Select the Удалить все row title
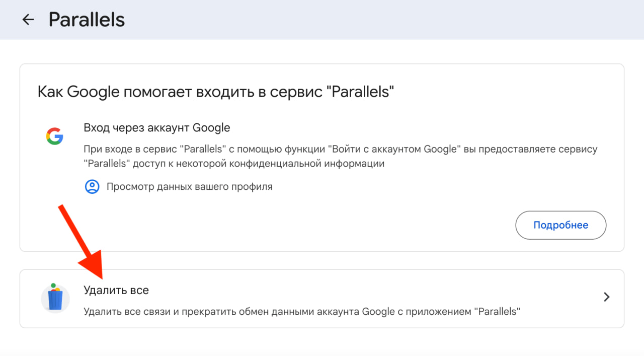 [116, 290]
